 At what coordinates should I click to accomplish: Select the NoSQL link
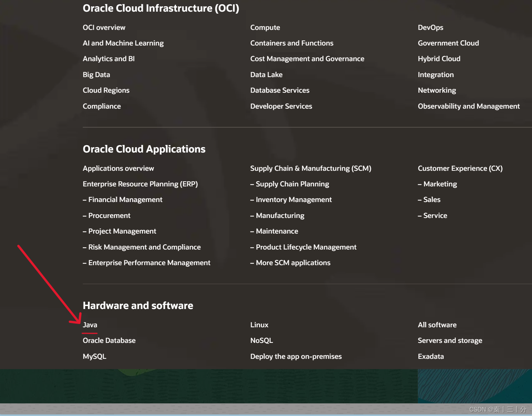point(261,341)
